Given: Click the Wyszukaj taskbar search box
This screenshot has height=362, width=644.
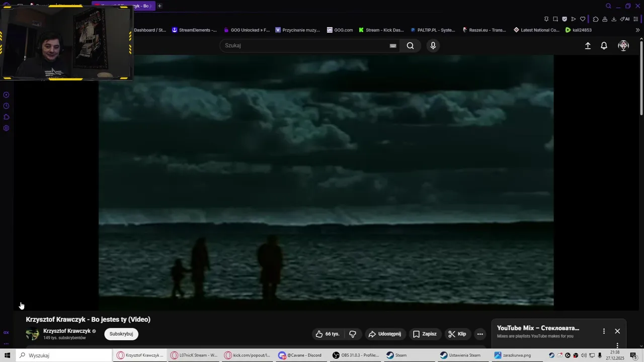Looking at the screenshot, I should click(x=64, y=355).
